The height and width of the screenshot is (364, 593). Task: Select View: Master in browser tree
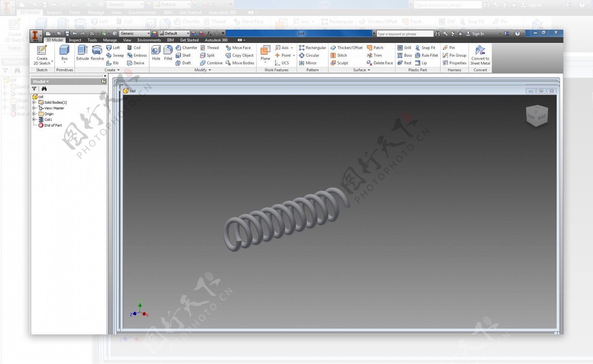point(51,108)
